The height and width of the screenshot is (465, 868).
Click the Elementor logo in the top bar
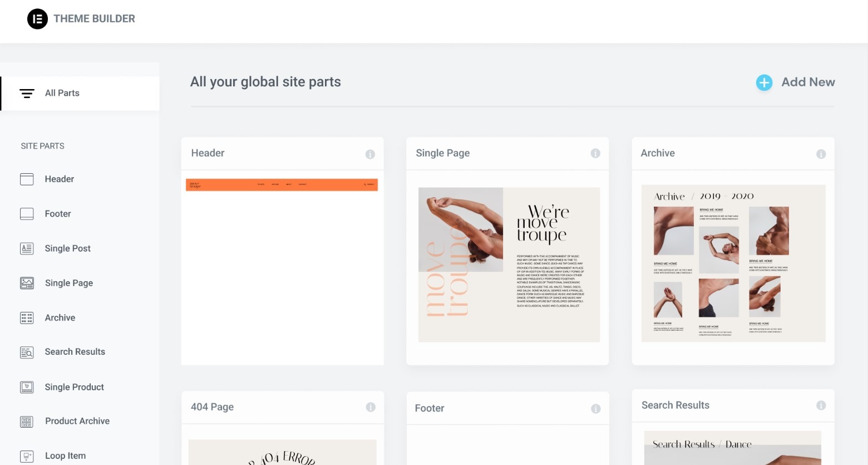[37, 18]
